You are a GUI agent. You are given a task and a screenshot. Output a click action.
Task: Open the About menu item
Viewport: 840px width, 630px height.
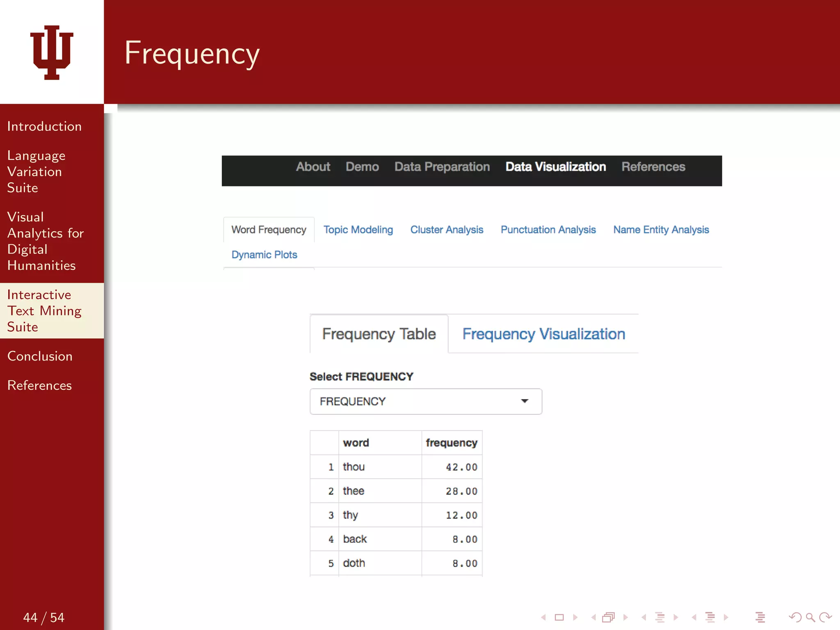pos(313,167)
